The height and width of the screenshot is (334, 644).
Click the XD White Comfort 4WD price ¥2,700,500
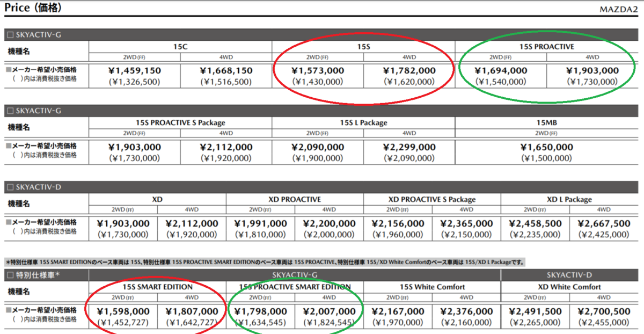(604, 311)
